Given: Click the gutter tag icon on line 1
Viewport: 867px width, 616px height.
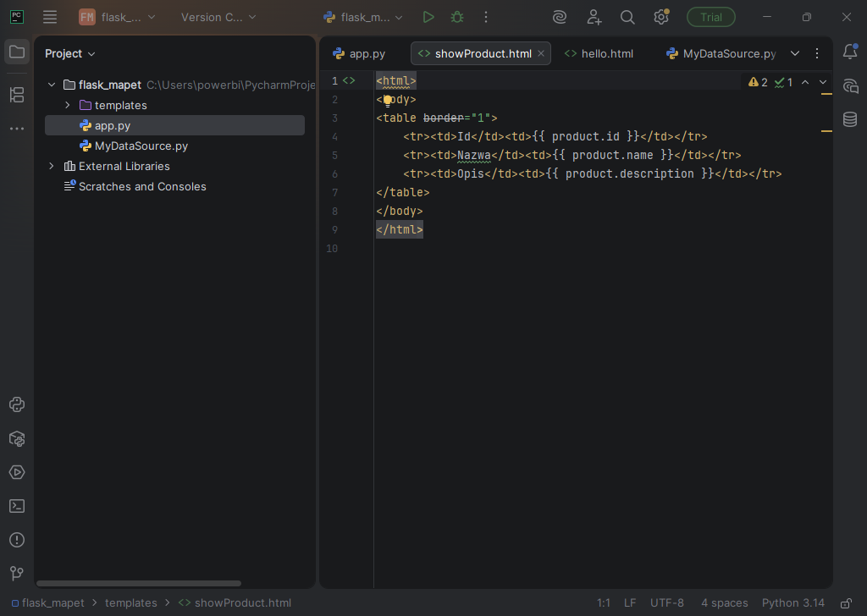Looking at the screenshot, I should pos(349,80).
